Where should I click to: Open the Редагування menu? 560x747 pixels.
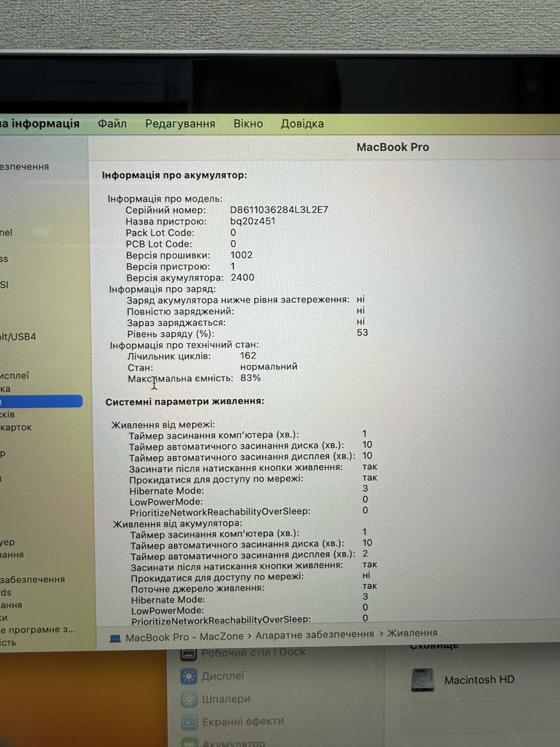[x=180, y=124]
